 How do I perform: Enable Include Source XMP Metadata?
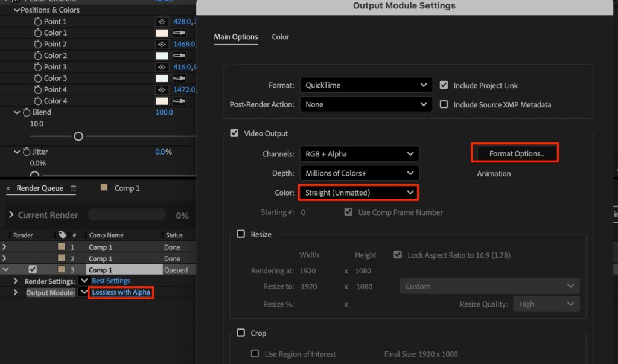click(x=444, y=104)
